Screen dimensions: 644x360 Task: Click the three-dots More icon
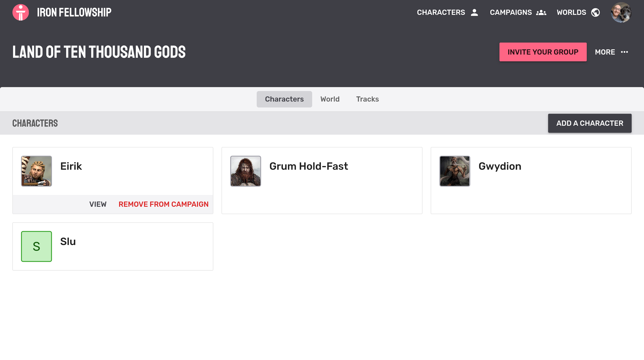624,52
